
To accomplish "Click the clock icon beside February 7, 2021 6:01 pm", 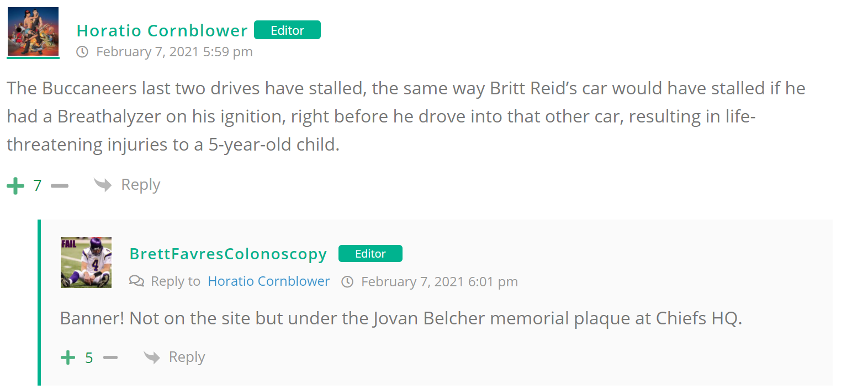I will pyautogui.click(x=347, y=282).
